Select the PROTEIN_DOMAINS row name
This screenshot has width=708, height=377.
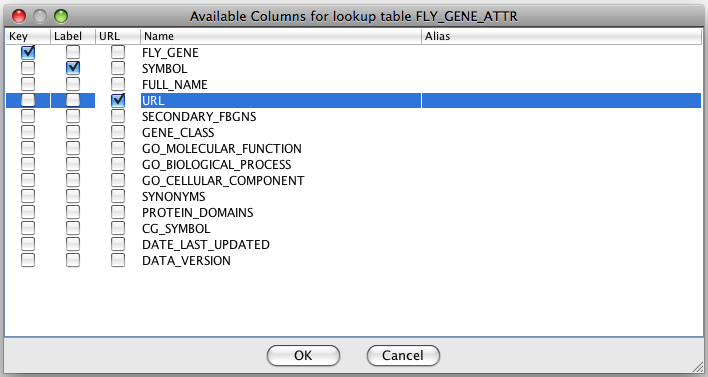pyautogui.click(x=197, y=213)
